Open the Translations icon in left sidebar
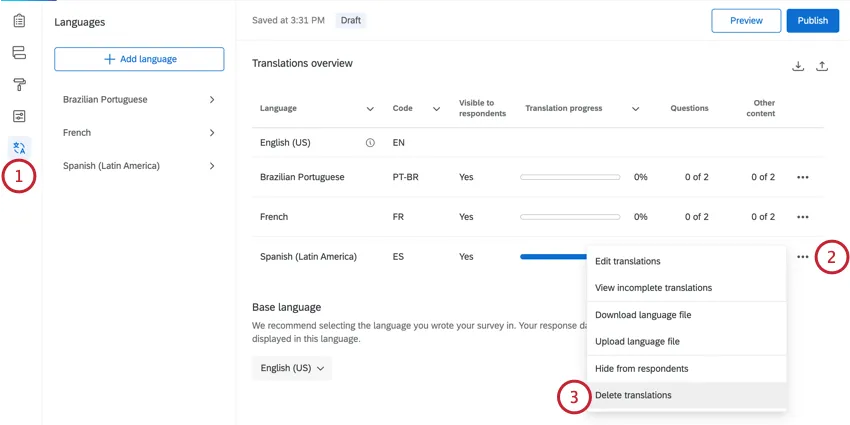This screenshot has width=850, height=425. 19,148
